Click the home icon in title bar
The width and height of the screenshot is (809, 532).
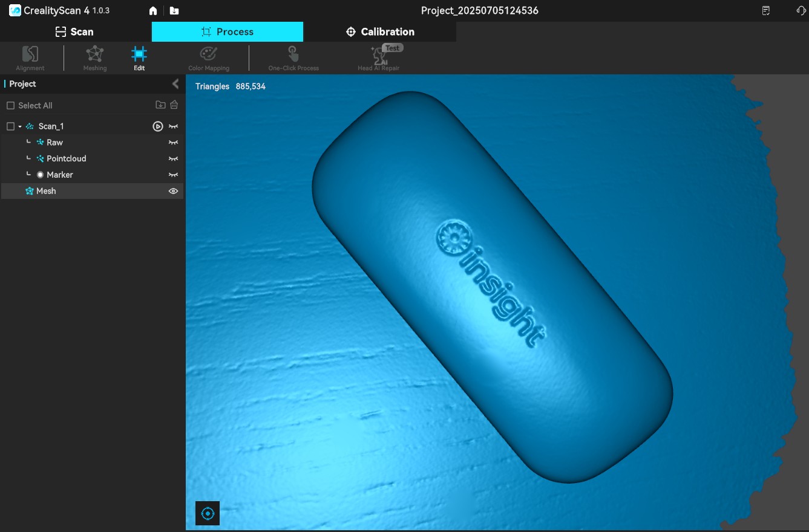(153, 11)
